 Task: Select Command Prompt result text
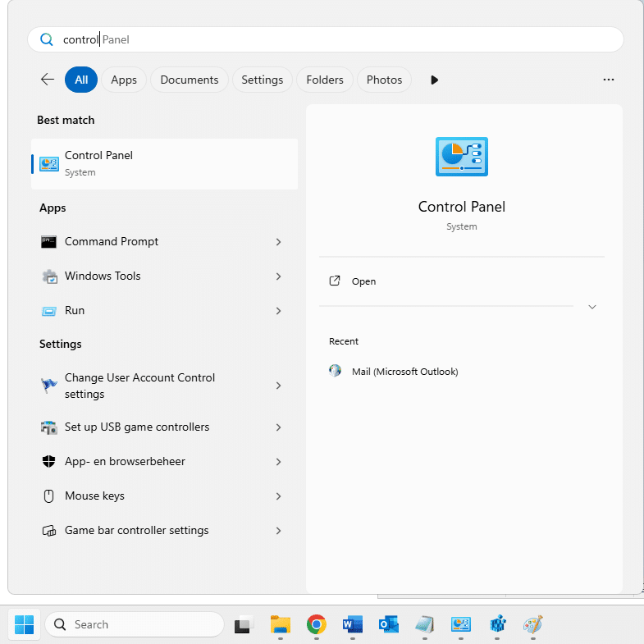coord(112,241)
